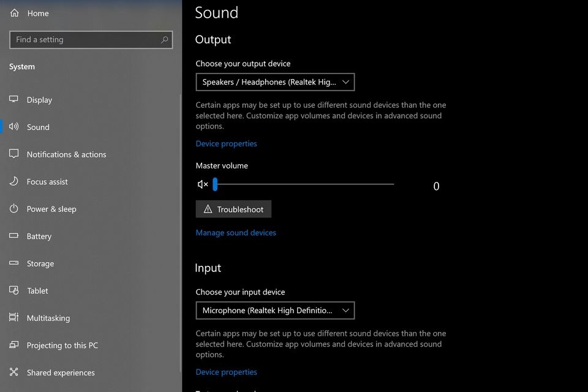
Task: Click the Focus assist moon icon
Action: point(14,181)
